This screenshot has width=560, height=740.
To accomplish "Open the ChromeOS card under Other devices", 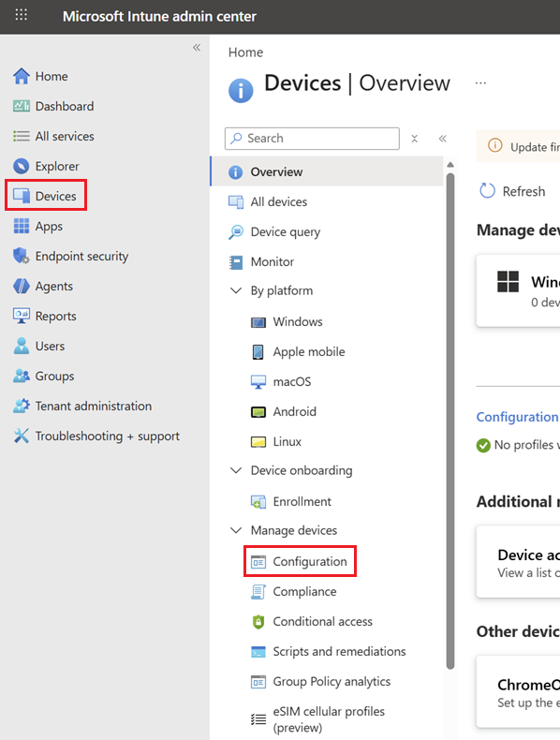I will (518, 692).
